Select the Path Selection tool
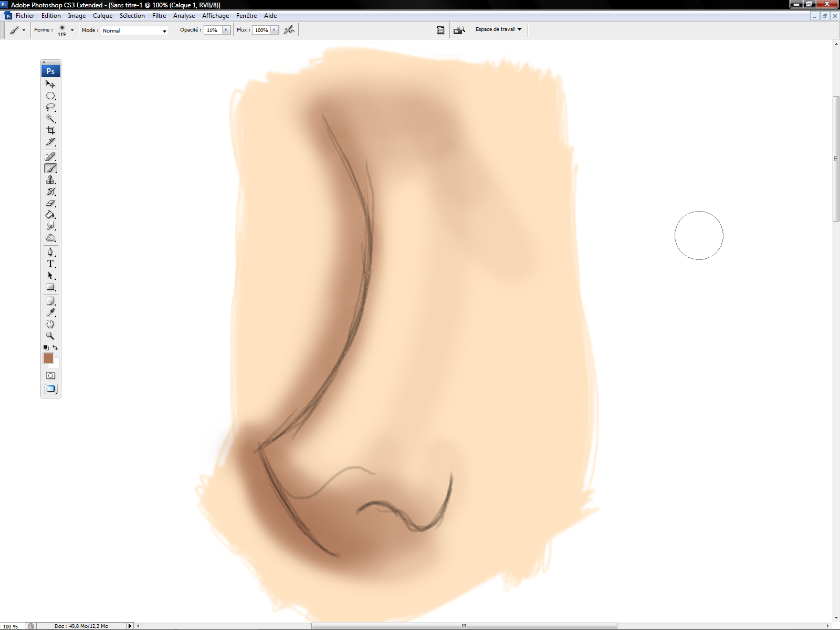The height and width of the screenshot is (630, 840). pyautogui.click(x=50, y=275)
